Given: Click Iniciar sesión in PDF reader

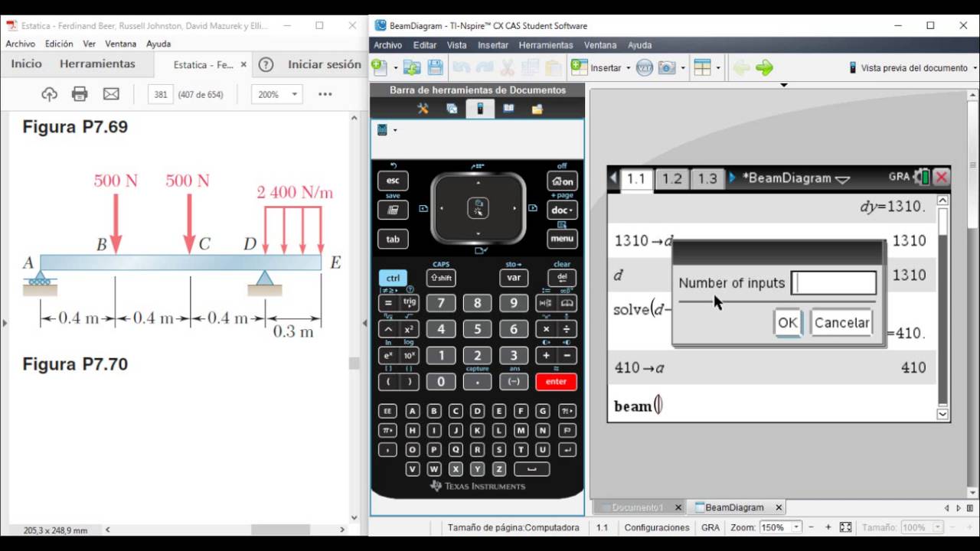Looking at the screenshot, I should (x=325, y=64).
